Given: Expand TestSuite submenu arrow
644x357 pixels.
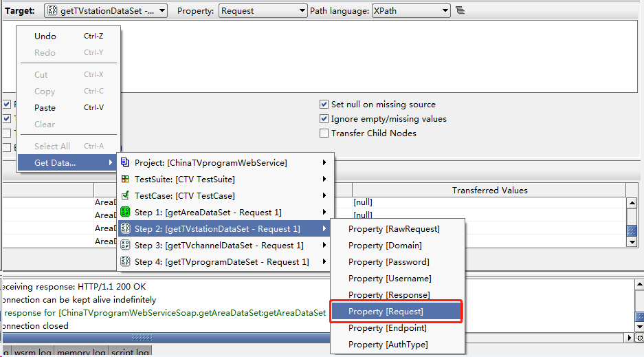Looking at the screenshot, I should pyautogui.click(x=324, y=179).
